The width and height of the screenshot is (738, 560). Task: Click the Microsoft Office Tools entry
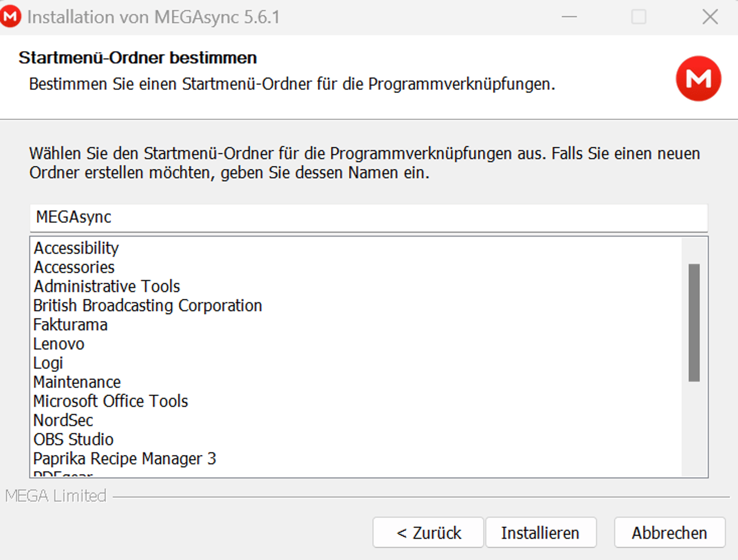[110, 401]
